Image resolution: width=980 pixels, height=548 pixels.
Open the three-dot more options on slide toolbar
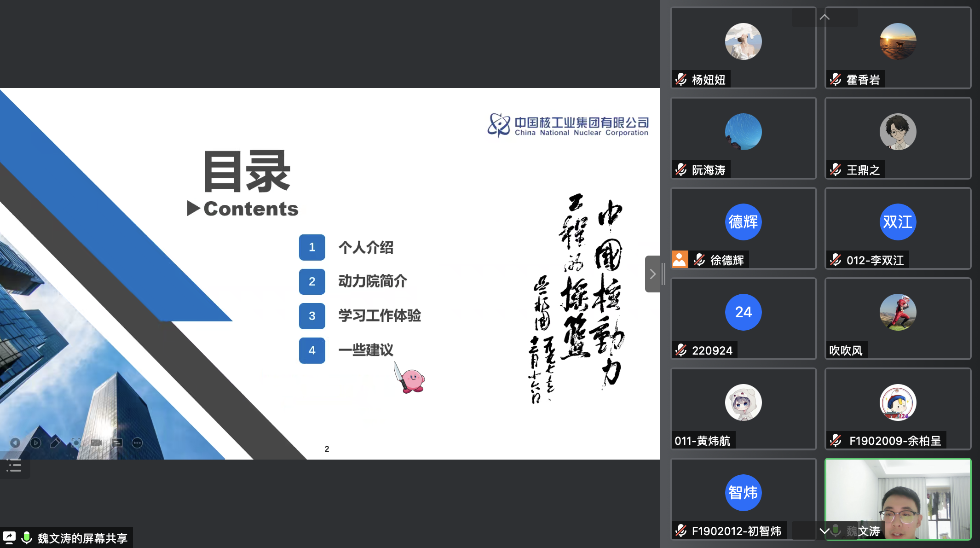coord(137,443)
